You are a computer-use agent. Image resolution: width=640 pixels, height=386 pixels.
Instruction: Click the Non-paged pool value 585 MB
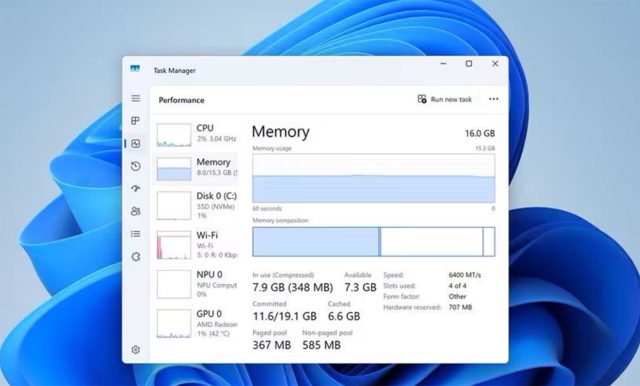pyautogui.click(x=321, y=345)
